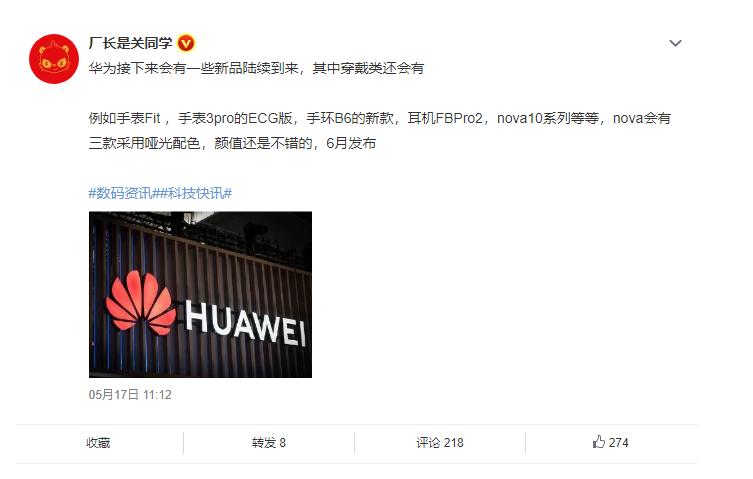Click the red Huawei flower logo in photo
This screenshot has height=479, width=753.
140,302
